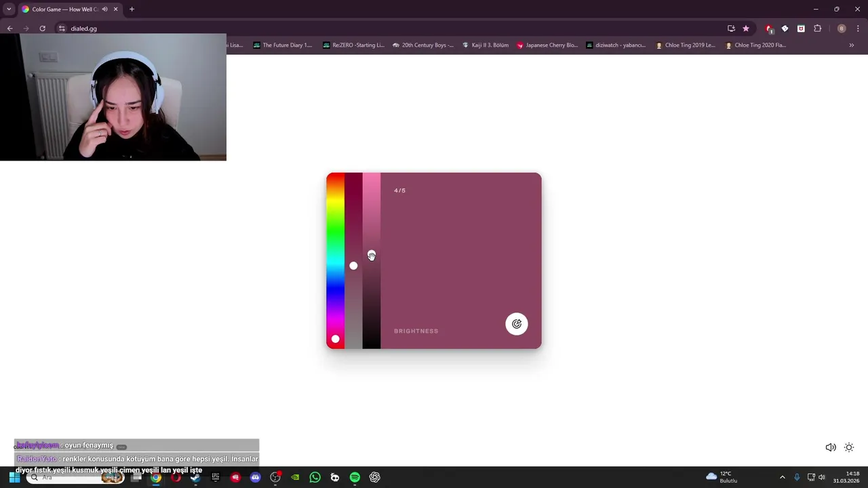Open ChatGPT from the taskbar
868x488 pixels.
[x=374, y=477]
